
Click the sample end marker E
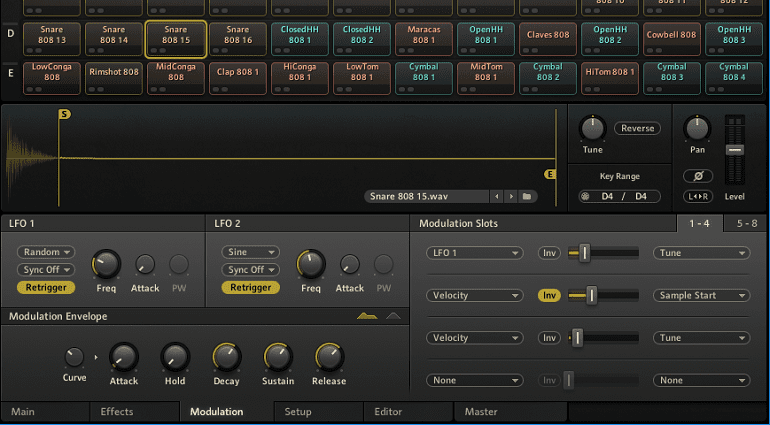coord(550,174)
